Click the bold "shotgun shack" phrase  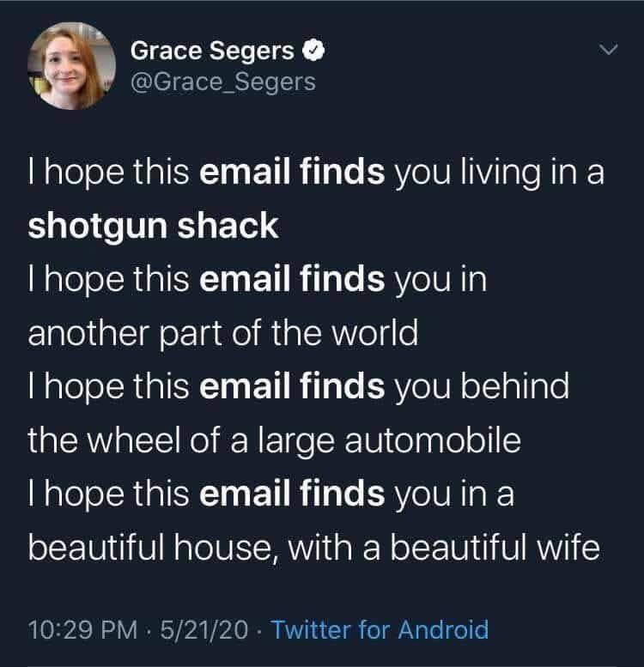coord(154,226)
